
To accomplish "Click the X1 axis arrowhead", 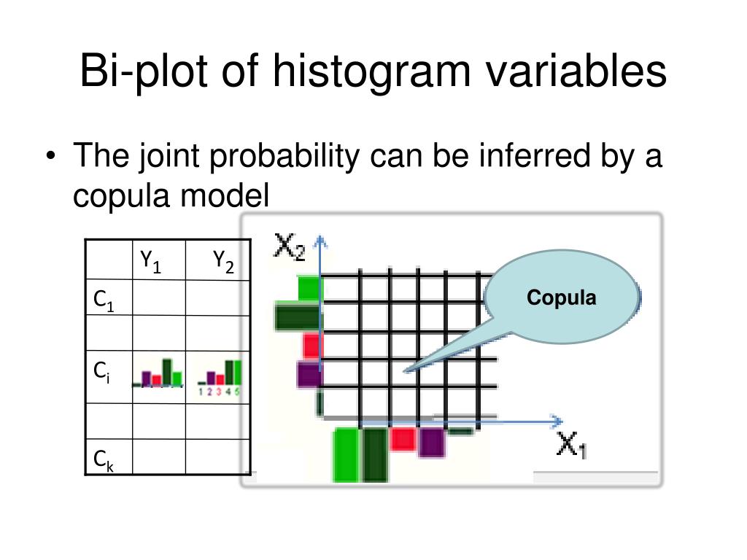I will coord(557,421).
